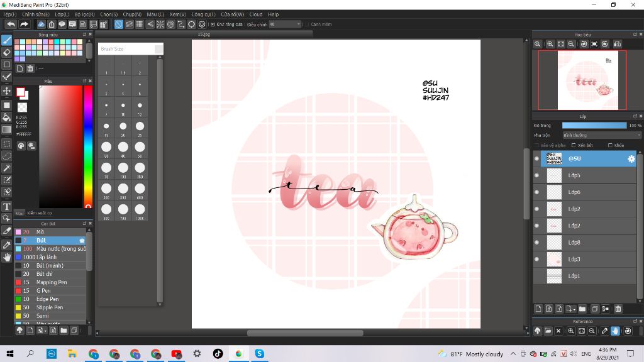Toggle visibility of the @SU layer
This screenshot has width=644, height=362.
pyautogui.click(x=537, y=159)
